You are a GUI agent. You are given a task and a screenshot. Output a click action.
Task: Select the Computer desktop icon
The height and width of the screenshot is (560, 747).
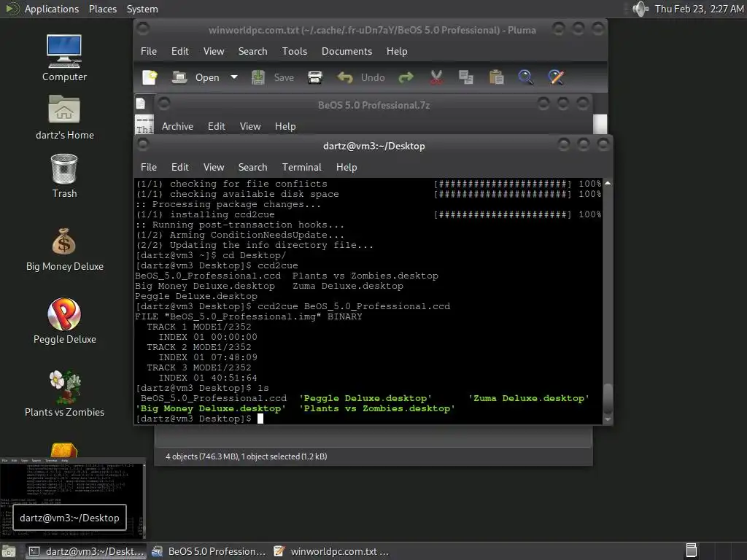pos(64,51)
